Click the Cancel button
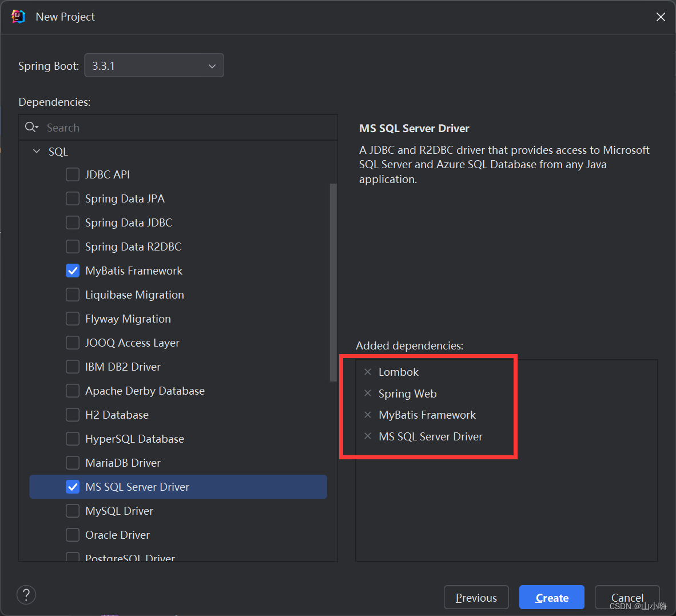This screenshot has width=676, height=616. coord(627,598)
